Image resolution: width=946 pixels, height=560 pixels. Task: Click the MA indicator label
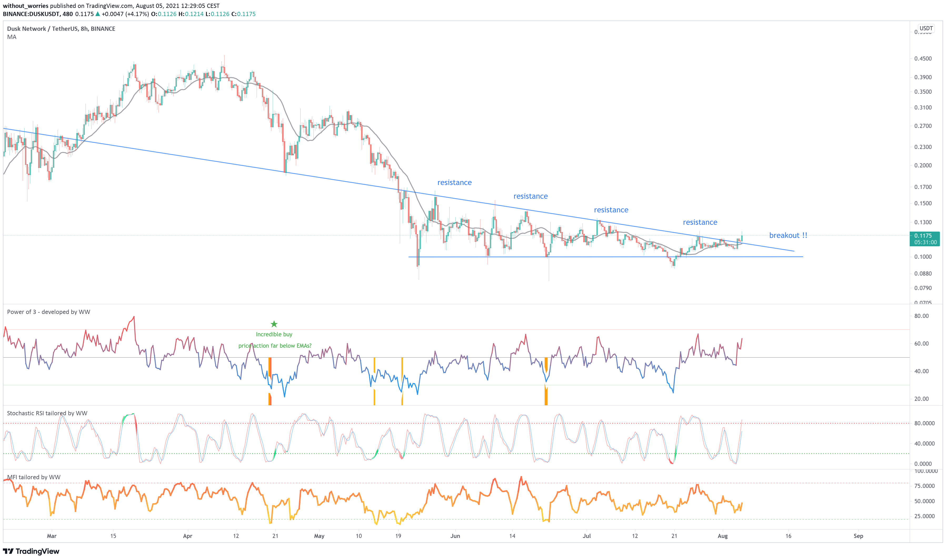[12, 37]
